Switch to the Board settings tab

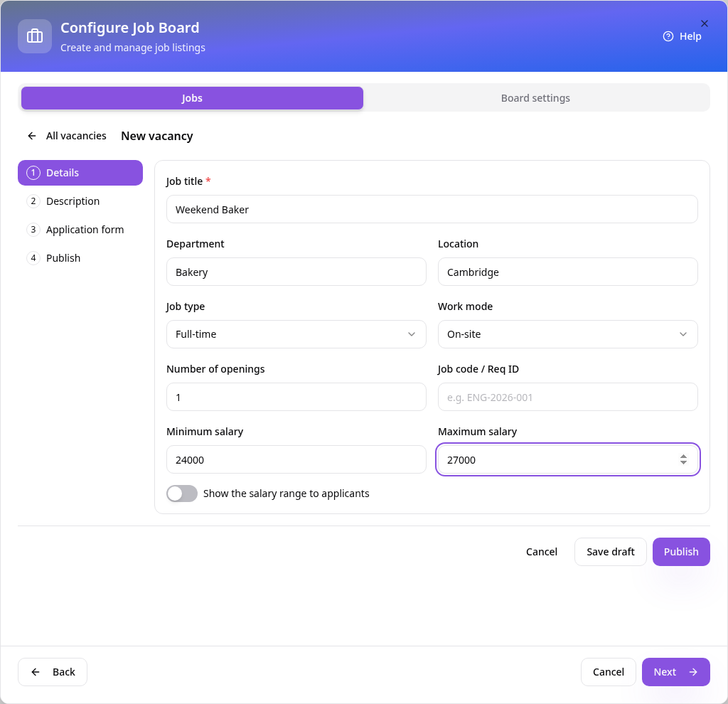pyautogui.click(x=535, y=98)
